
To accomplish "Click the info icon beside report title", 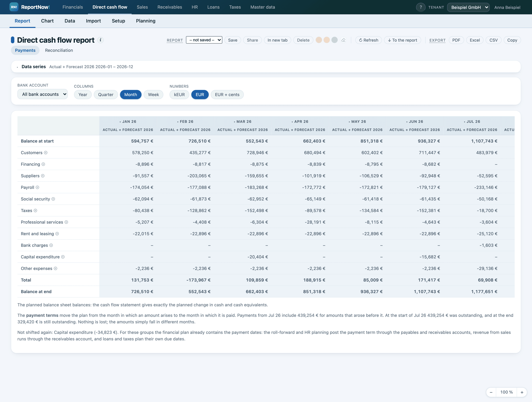I will coord(100,40).
